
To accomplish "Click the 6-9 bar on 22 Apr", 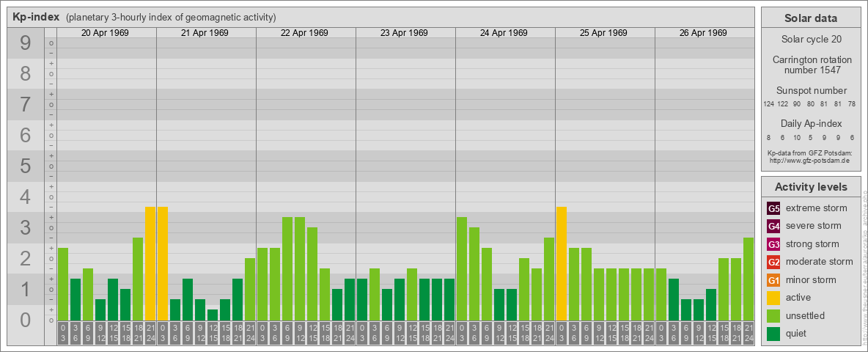I will click(x=287, y=268).
